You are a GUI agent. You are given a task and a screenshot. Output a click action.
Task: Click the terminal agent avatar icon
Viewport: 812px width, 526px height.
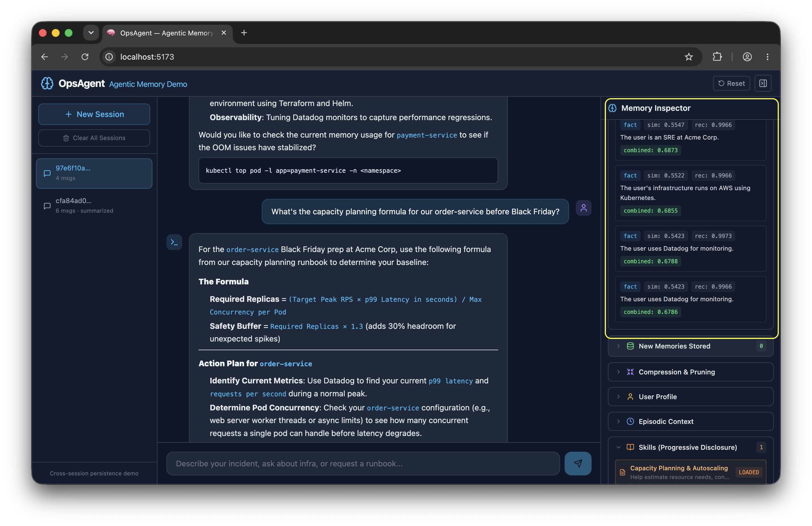(x=174, y=242)
